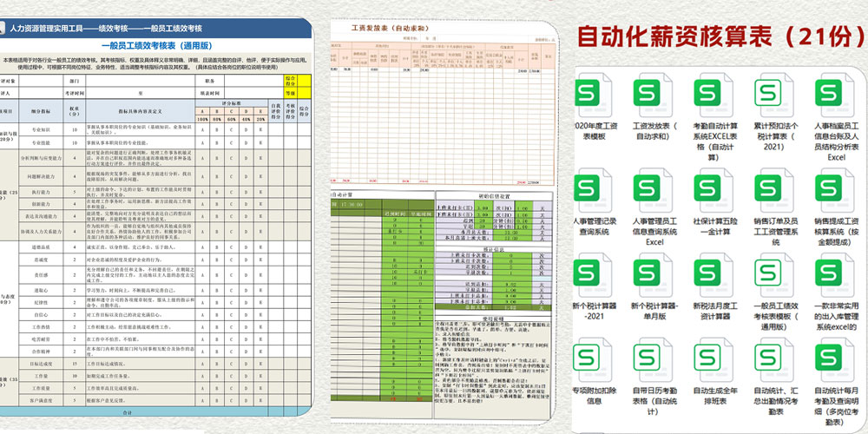This screenshot has width=868, height=434.
Task: Select the 考评时间 label cell
Action: point(75,93)
